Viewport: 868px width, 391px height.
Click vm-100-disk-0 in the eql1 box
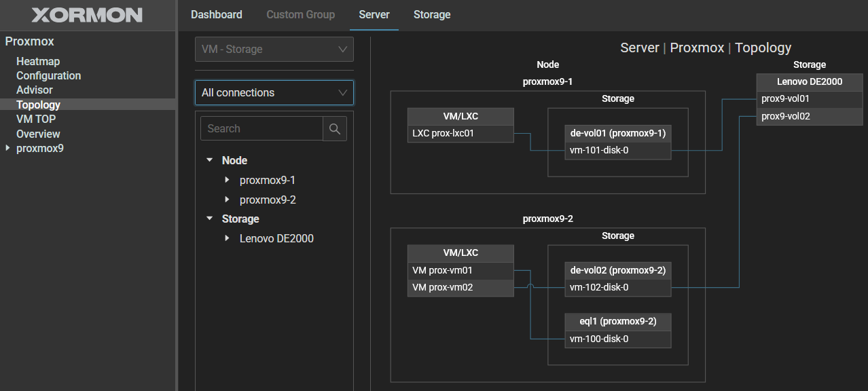618,339
